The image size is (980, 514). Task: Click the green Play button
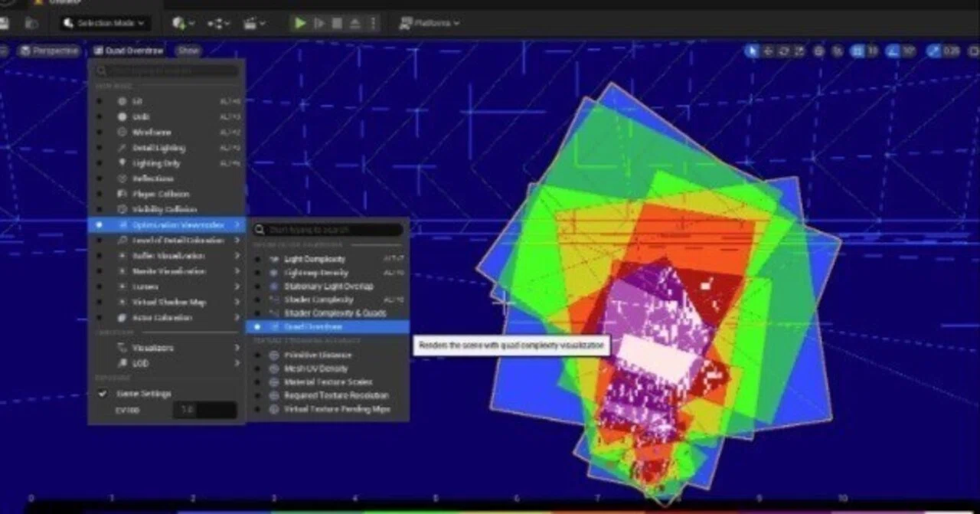coord(300,23)
